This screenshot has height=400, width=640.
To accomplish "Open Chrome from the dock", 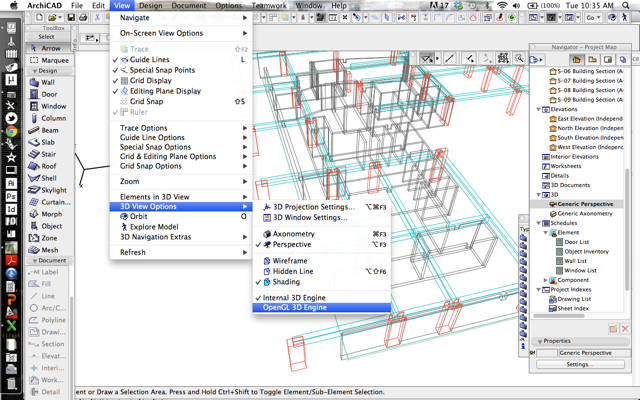I will tap(11, 131).
